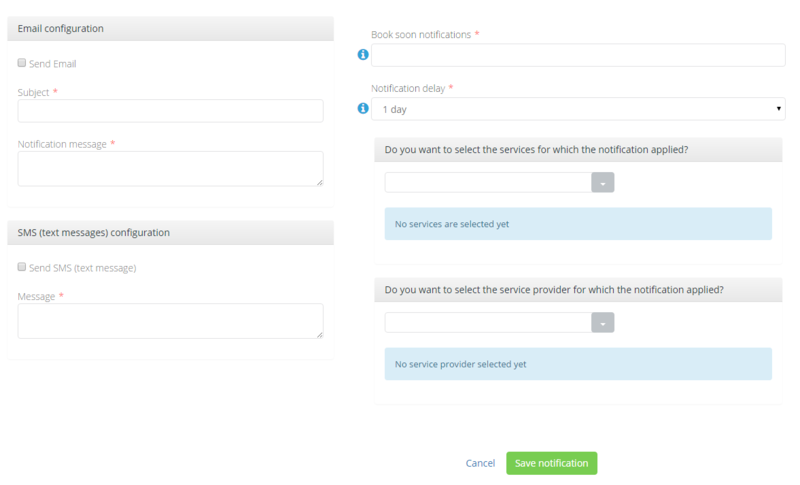
Task: Focus the services selection text box
Action: click(488, 182)
